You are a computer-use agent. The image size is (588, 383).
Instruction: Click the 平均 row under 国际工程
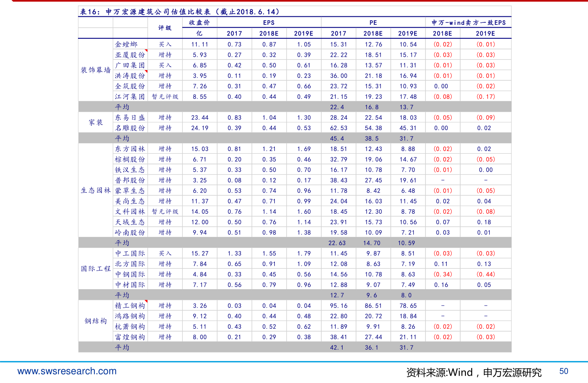pos(123,295)
